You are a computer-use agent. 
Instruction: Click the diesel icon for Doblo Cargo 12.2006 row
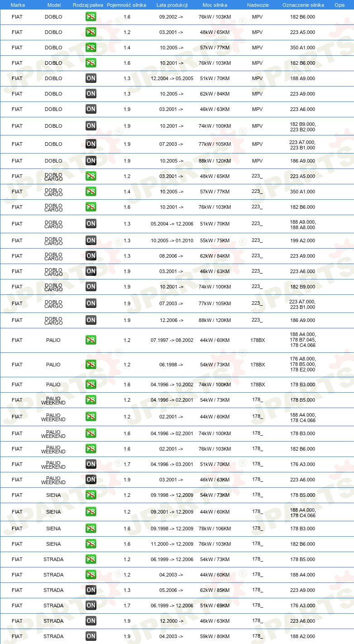[x=91, y=320]
